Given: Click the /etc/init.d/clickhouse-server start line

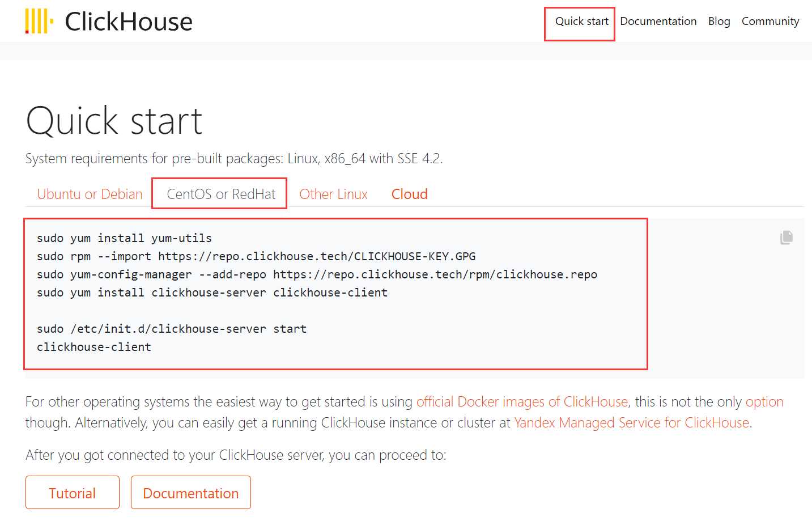Looking at the screenshot, I should click(x=172, y=329).
